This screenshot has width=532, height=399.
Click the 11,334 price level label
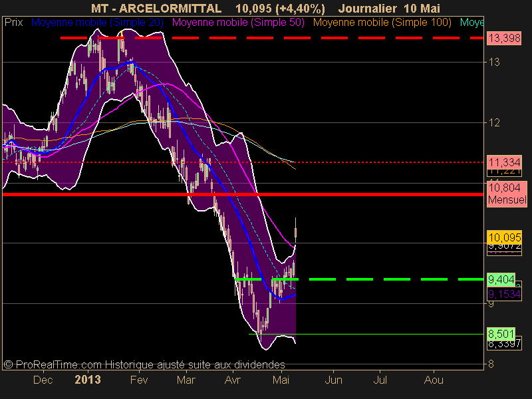(x=504, y=162)
